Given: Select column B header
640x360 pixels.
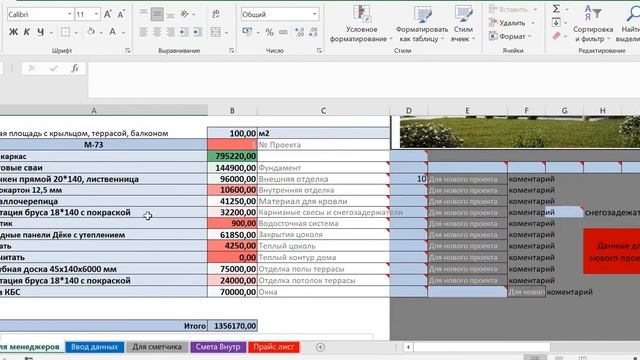Looking at the screenshot, I should point(232,111).
